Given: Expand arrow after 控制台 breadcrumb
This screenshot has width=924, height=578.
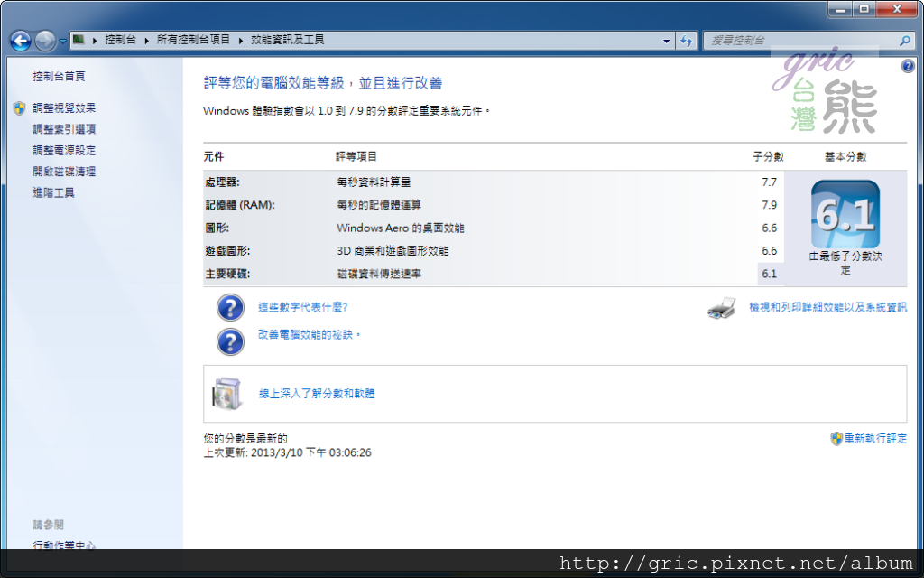Looking at the screenshot, I should (x=146, y=40).
